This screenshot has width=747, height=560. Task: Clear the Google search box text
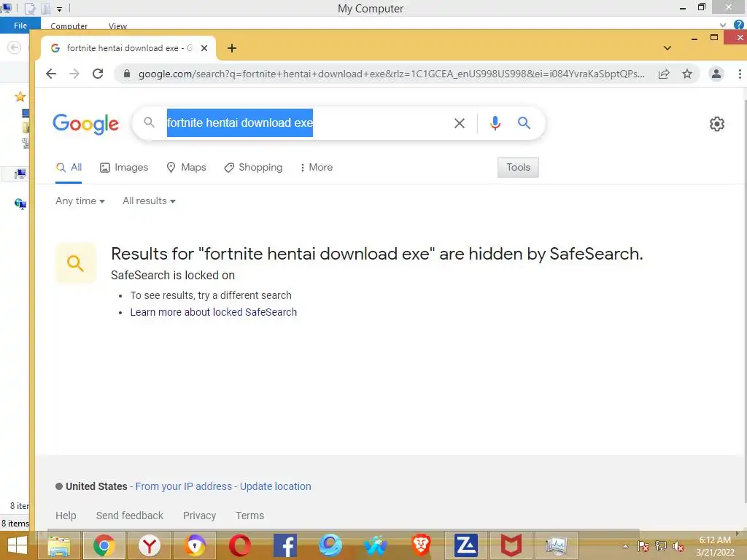click(460, 123)
